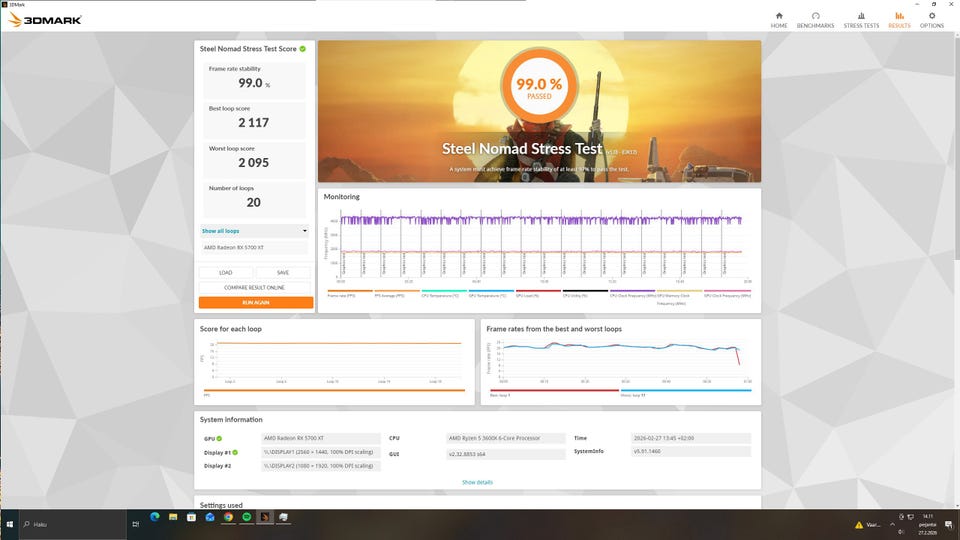Click the yellow warning icon in the tray
This screenshot has width=960, height=540.
[x=859, y=525]
